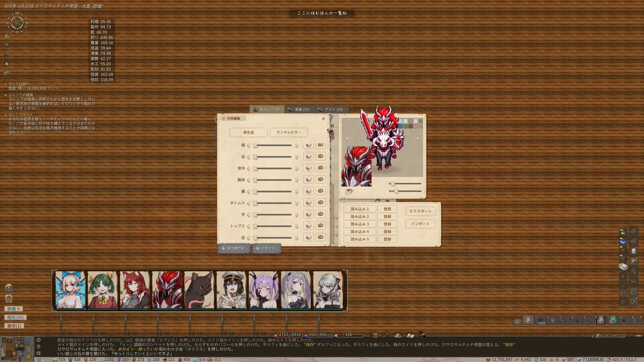The image size is (644, 362).
Task: Click the upper slider under character preview
Action: point(405,184)
